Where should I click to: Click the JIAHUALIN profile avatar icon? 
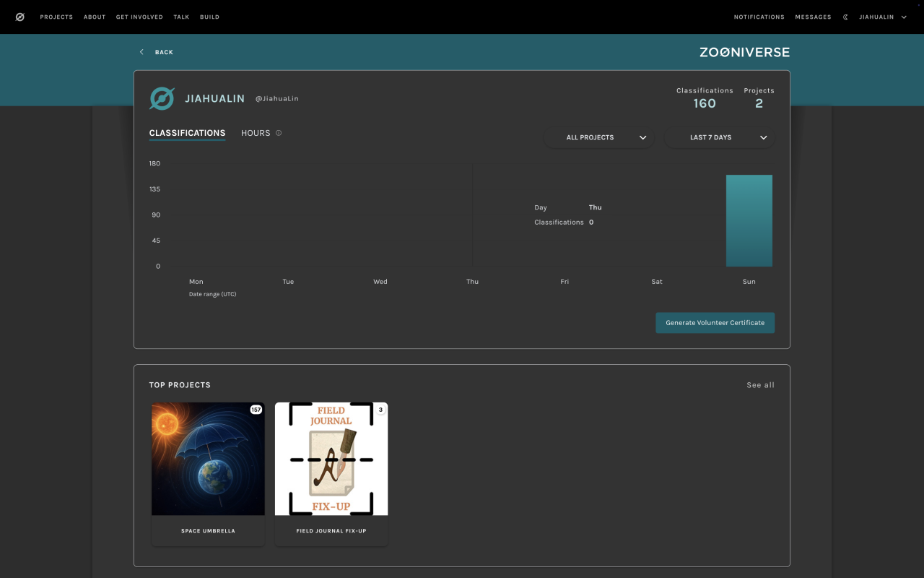click(162, 99)
